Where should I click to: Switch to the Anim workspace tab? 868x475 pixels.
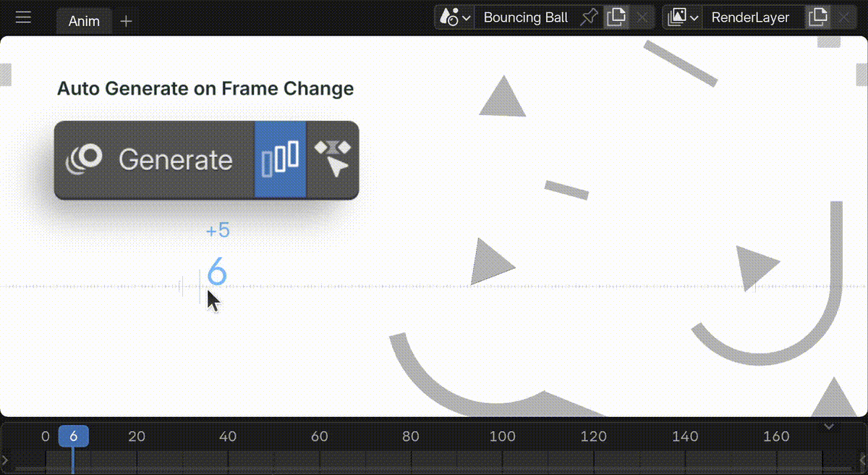tap(84, 21)
